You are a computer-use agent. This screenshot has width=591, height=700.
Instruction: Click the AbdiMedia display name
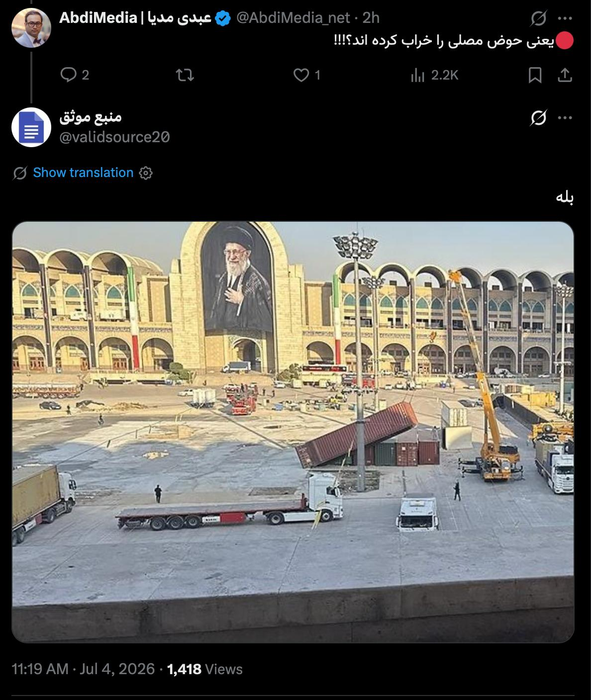(135, 18)
